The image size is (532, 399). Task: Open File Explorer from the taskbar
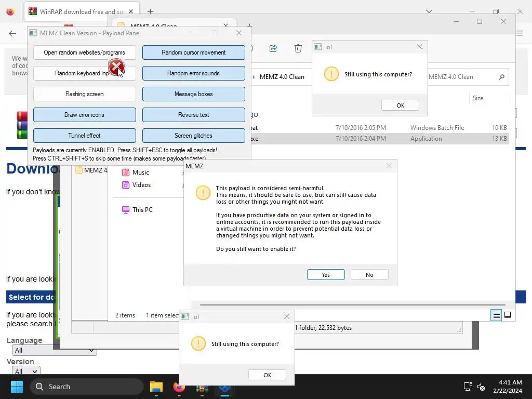click(x=156, y=387)
